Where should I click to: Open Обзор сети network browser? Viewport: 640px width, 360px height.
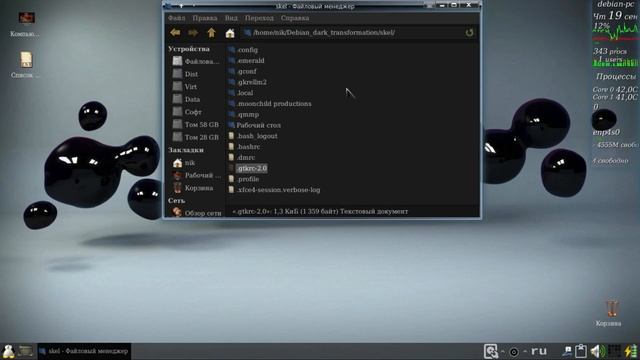(196, 213)
